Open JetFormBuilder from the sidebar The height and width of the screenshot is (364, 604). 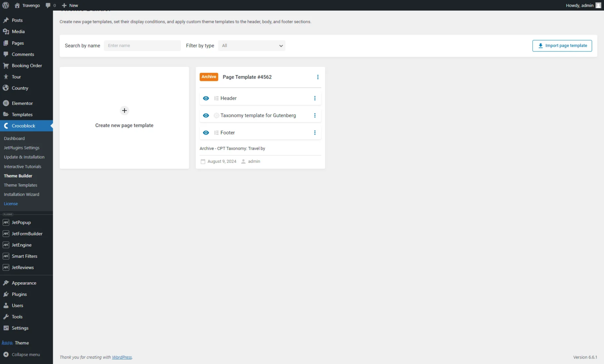(x=26, y=233)
